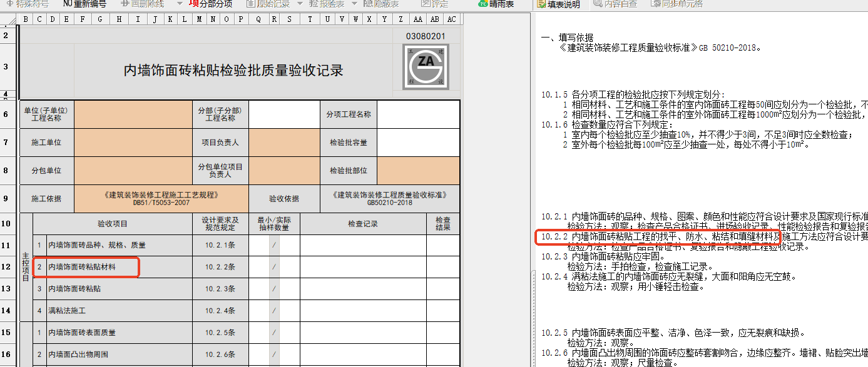868x367 pixels.
Task: Click NO重新编号 renumber button
Action: point(84,4)
